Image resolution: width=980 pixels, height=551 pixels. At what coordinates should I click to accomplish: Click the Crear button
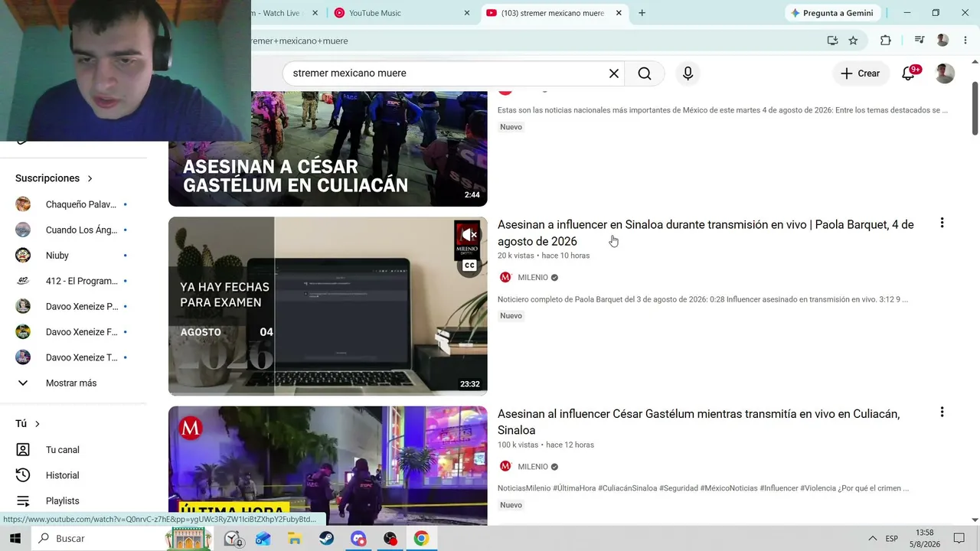pyautogui.click(x=860, y=73)
